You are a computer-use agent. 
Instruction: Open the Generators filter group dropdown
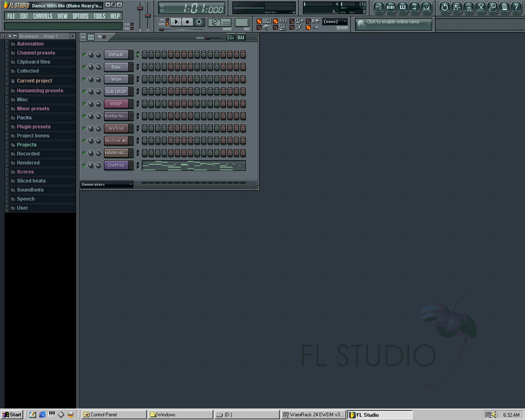coord(107,185)
